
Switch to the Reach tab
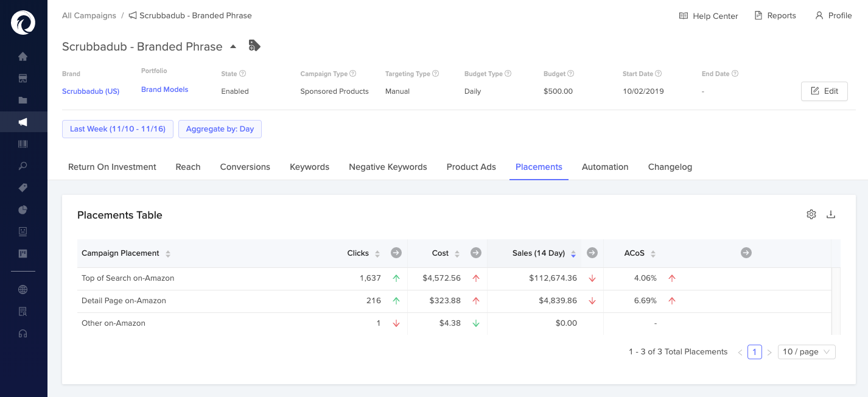(x=188, y=167)
